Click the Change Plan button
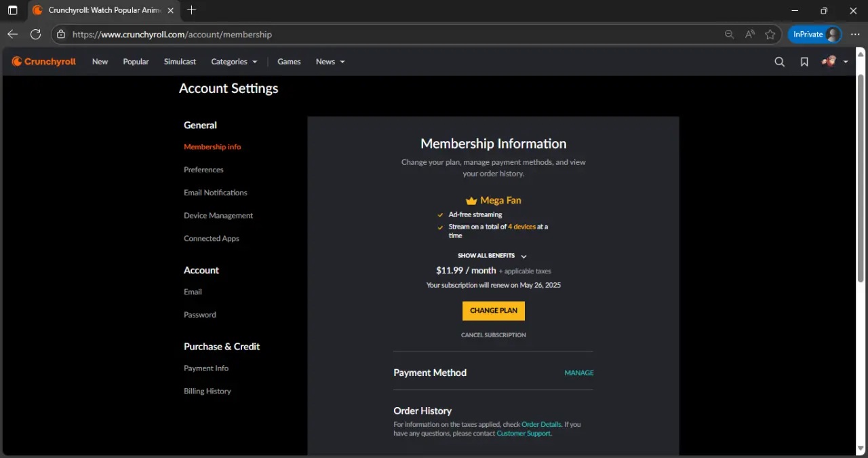Screen dimensions: 868x458 494,311
